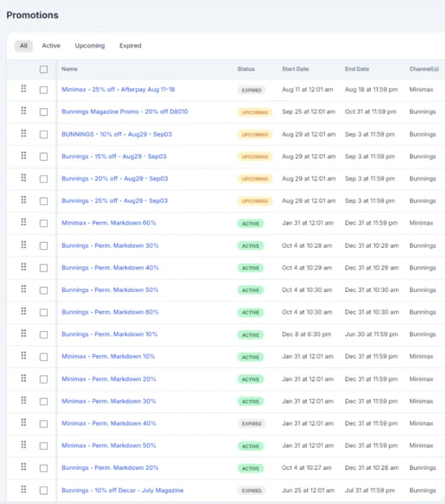This screenshot has height=504, width=445.
Task: Click UPCOMING badge on Bunnings Magazine Promo row
Action: 255,113
